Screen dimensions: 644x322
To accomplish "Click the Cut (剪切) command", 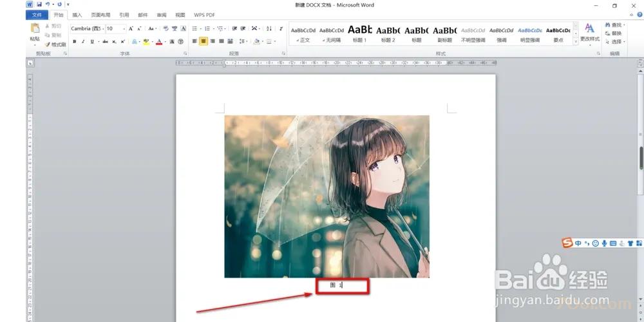I will click(x=53, y=26).
